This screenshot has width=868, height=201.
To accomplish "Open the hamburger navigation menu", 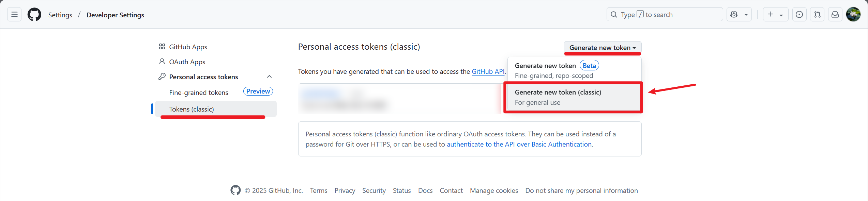I will [x=14, y=15].
